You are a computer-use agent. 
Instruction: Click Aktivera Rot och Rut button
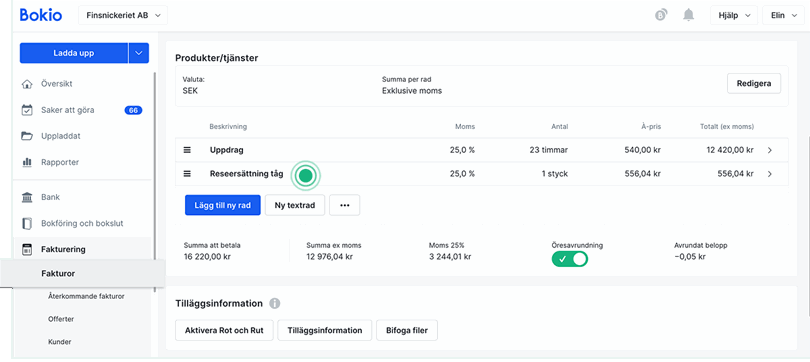click(225, 330)
